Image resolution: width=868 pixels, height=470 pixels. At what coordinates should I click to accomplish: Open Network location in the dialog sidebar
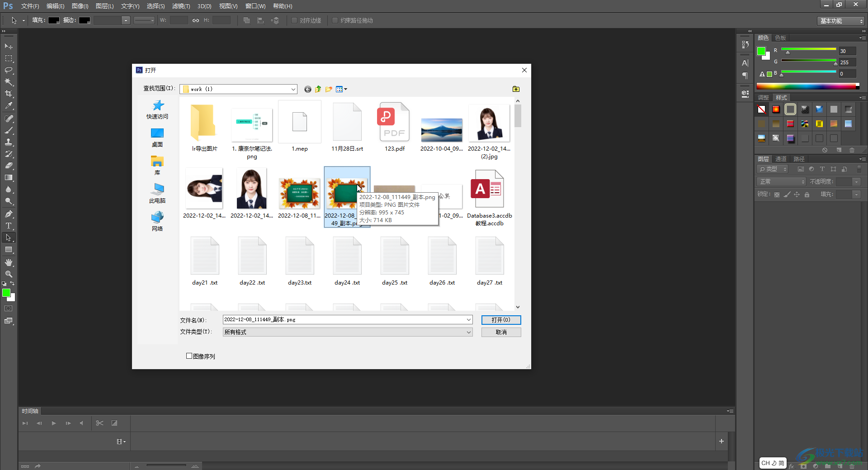click(157, 222)
